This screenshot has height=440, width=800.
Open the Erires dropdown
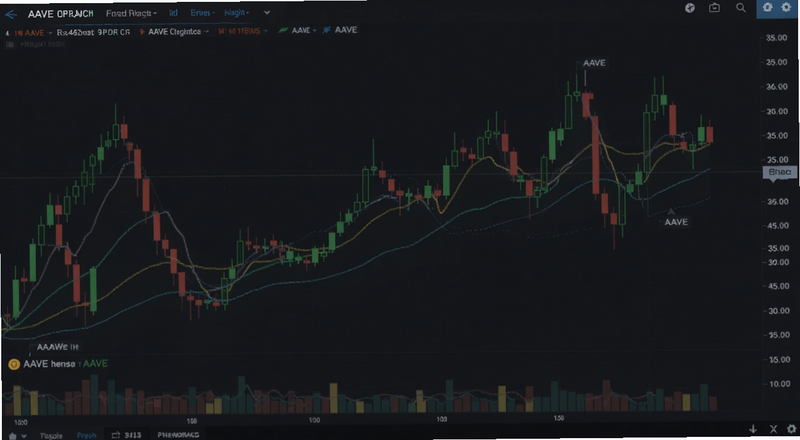coord(203,13)
